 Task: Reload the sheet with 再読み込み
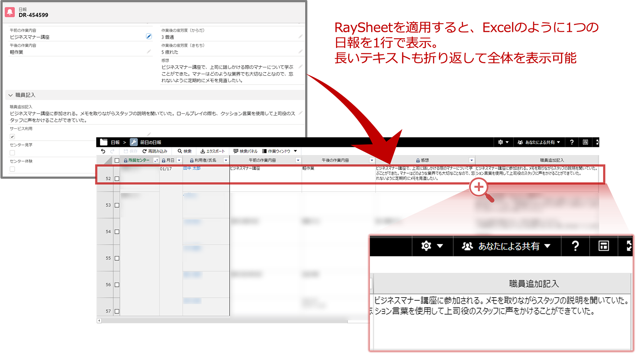[x=155, y=151]
